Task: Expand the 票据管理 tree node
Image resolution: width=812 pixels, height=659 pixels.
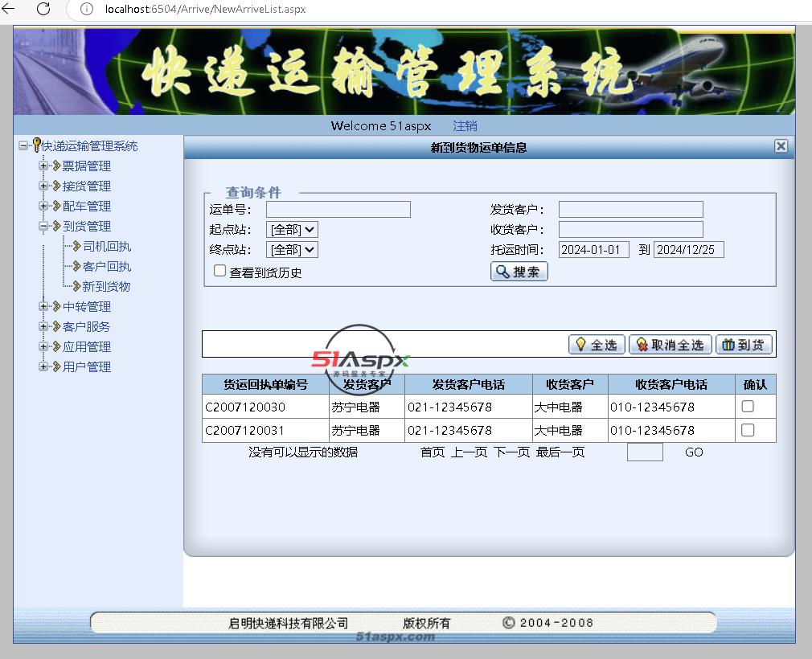Action: tap(43, 166)
